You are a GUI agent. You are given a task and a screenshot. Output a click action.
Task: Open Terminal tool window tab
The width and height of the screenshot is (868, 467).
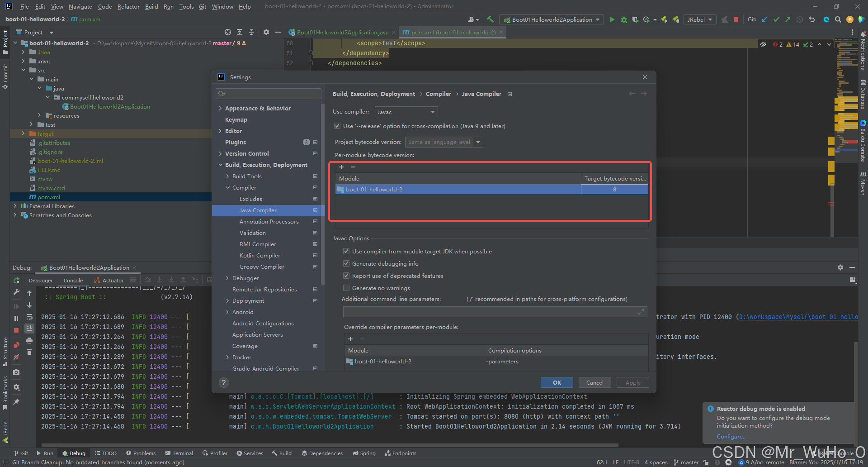179,453
